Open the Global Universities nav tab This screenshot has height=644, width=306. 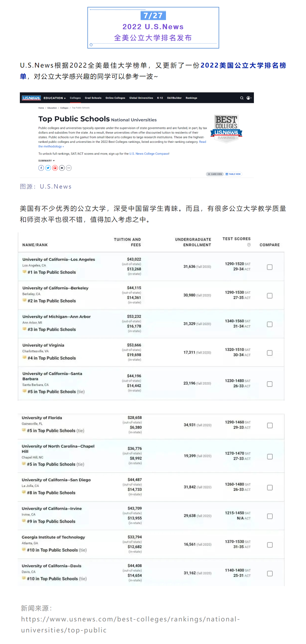[141, 98]
